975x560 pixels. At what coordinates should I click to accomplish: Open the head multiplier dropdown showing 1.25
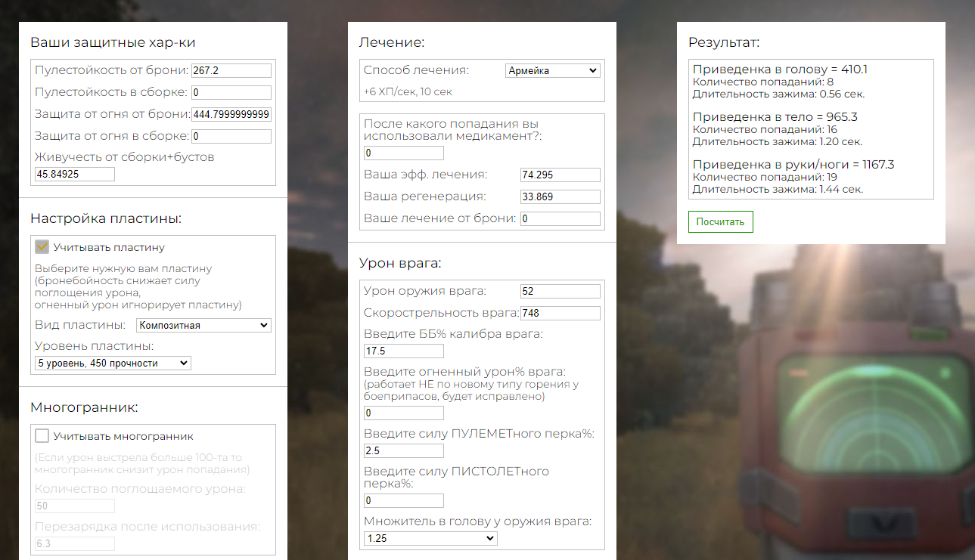click(430, 538)
